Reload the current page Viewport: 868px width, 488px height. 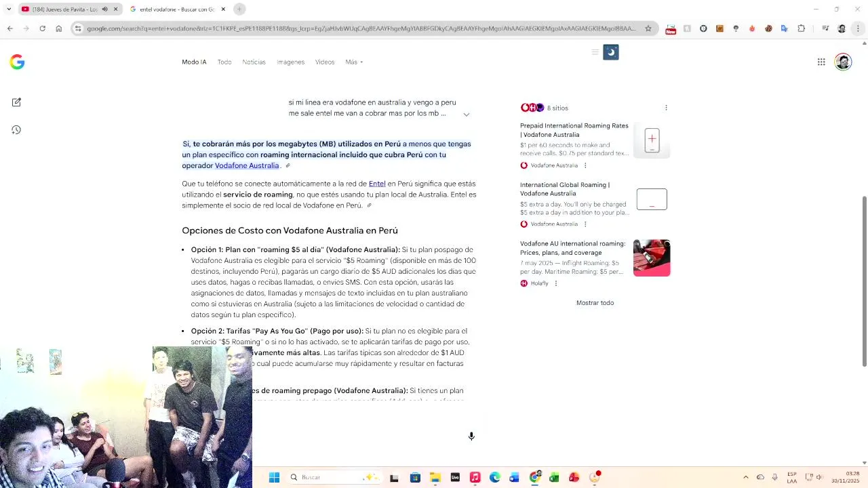(42, 28)
